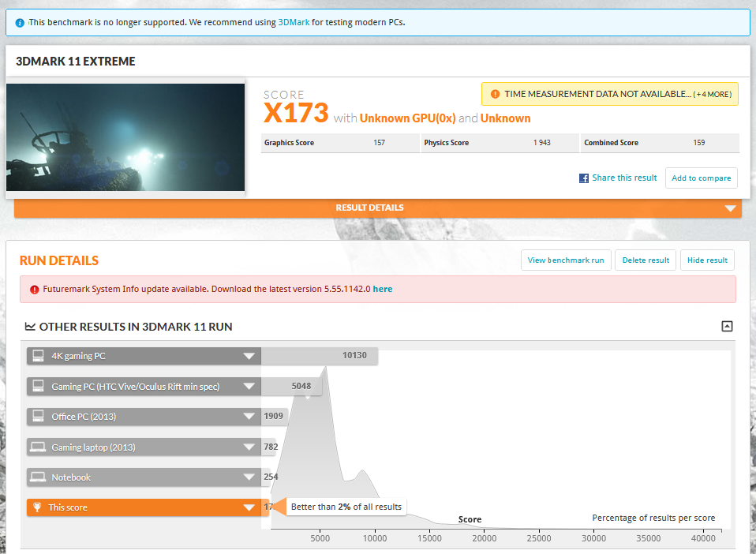Open the 3DMark link in the notice
The height and width of the screenshot is (554, 756).
click(x=294, y=22)
